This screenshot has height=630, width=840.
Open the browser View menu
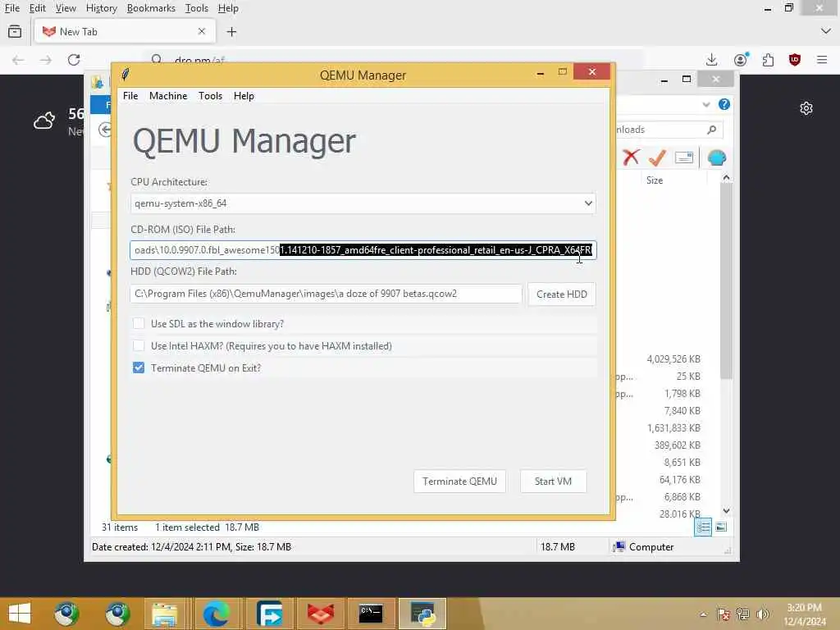point(66,8)
